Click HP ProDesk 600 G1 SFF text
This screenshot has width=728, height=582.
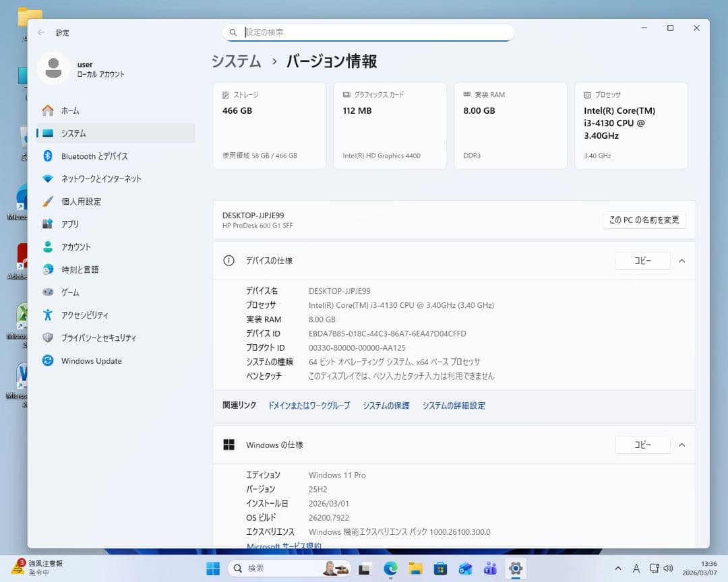pyautogui.click(x=257, y=226)
